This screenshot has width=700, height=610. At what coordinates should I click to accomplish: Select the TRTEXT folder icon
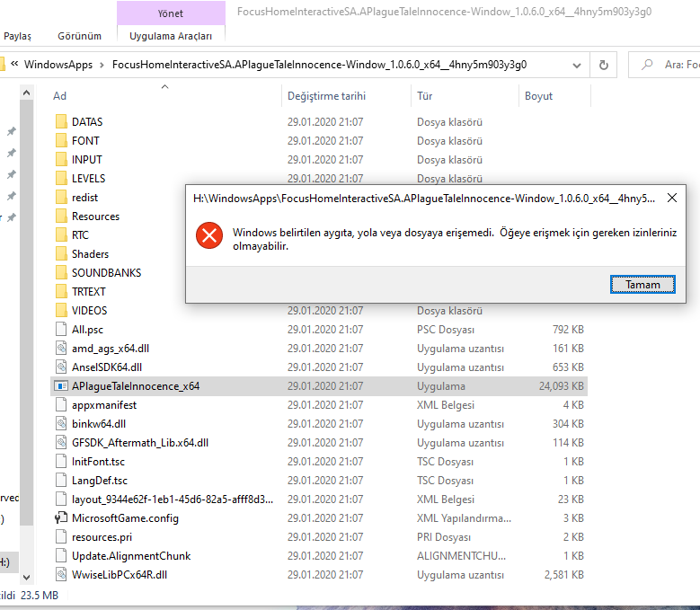61,291
